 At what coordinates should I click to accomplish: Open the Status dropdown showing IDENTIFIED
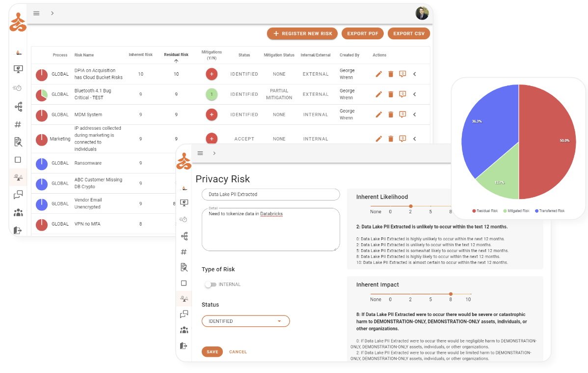pos(245,321)
